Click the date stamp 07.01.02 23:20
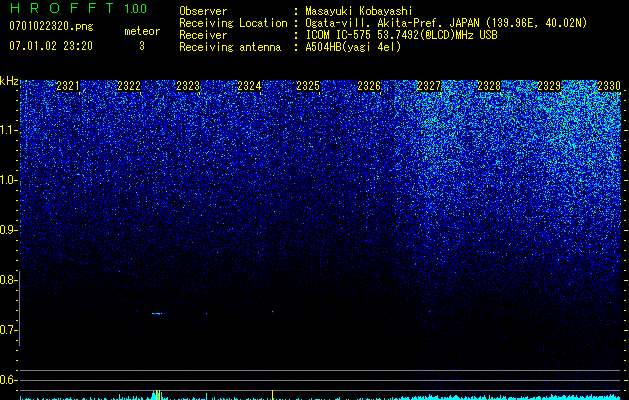Screen dimensions: 629x400 click(51, 46)
